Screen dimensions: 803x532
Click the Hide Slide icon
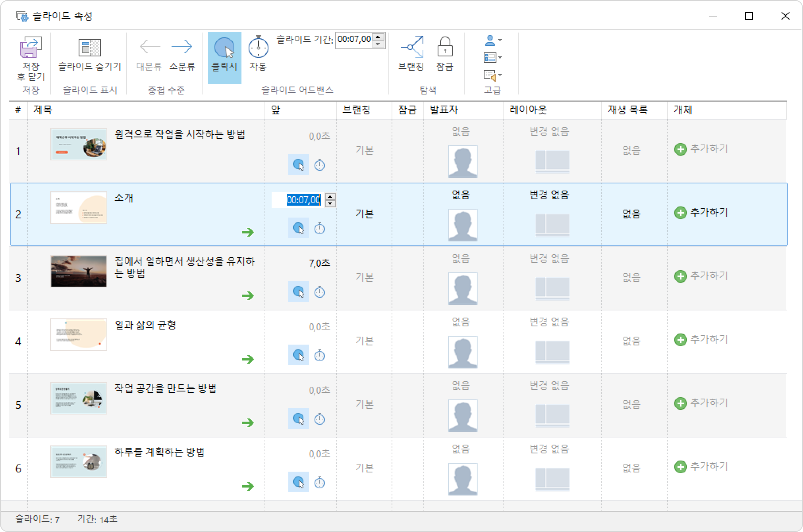click(89, 48)
